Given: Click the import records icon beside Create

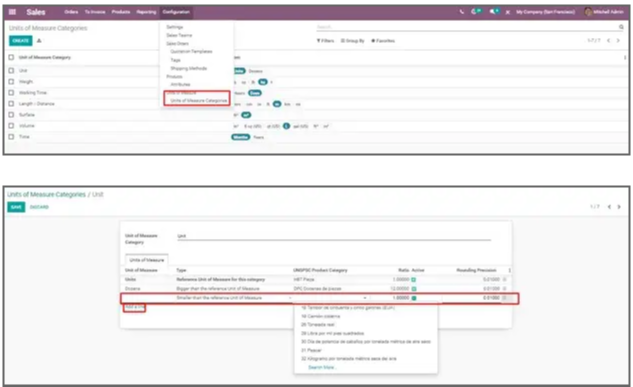Looking at the screenshot, I should pyautogui.click(x=39, y=41).
